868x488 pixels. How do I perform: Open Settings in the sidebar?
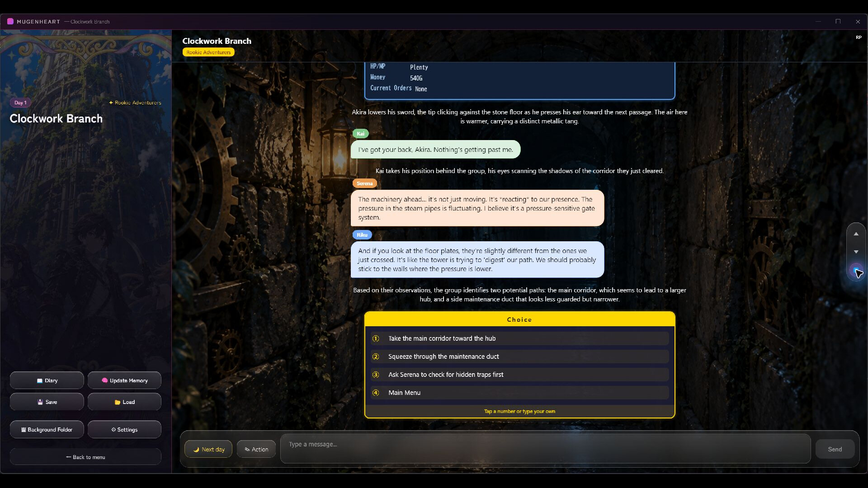[x=124, y=429]
